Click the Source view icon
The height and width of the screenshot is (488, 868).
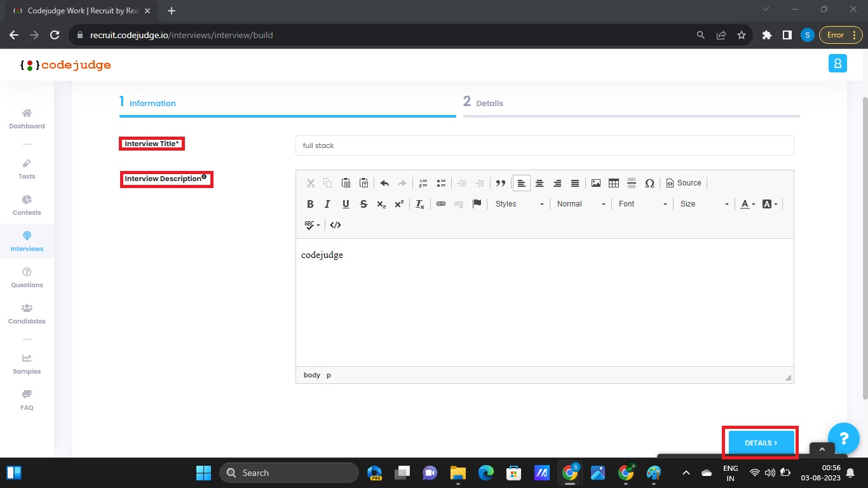pyautogui.click(x=684, y=183)
